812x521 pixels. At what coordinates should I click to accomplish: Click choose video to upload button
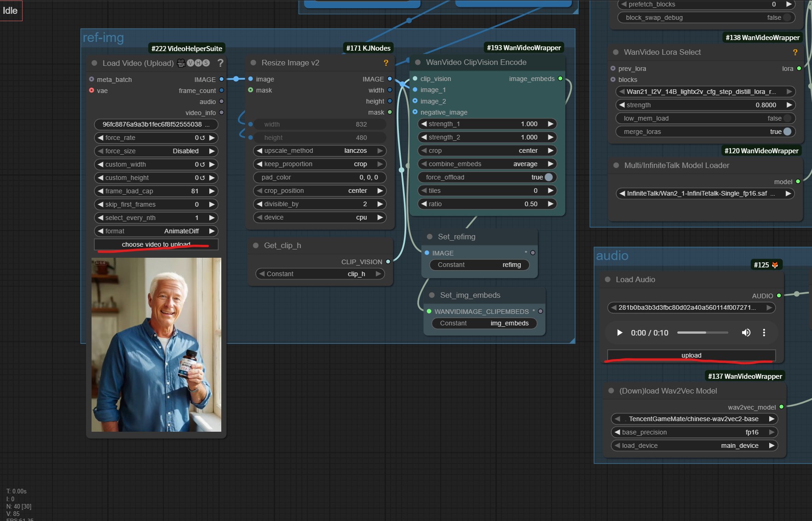click(x=156, y=244)
